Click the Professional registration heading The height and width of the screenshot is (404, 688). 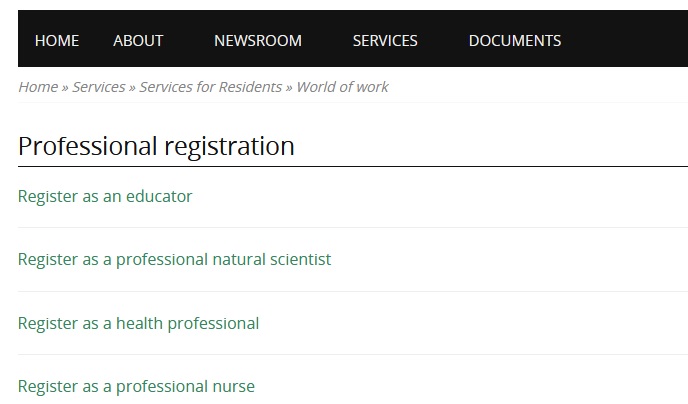coord(156,146)
